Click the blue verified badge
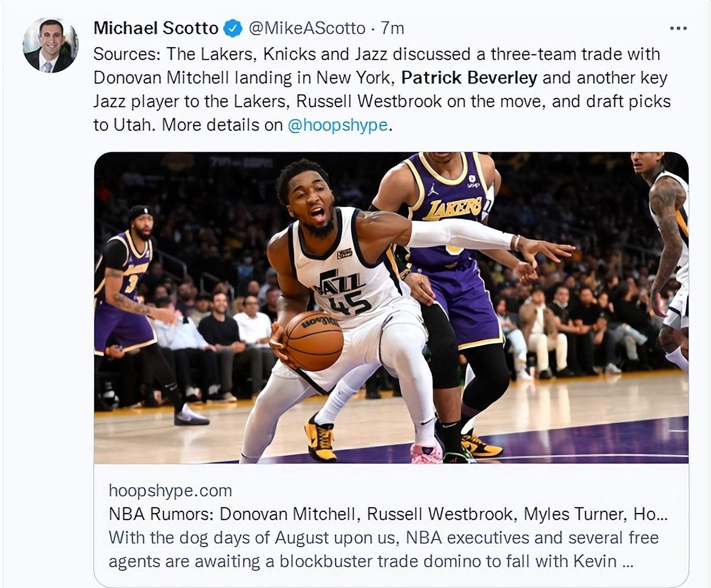This screenshot has width=711, height=588. [x=233, y=28]
